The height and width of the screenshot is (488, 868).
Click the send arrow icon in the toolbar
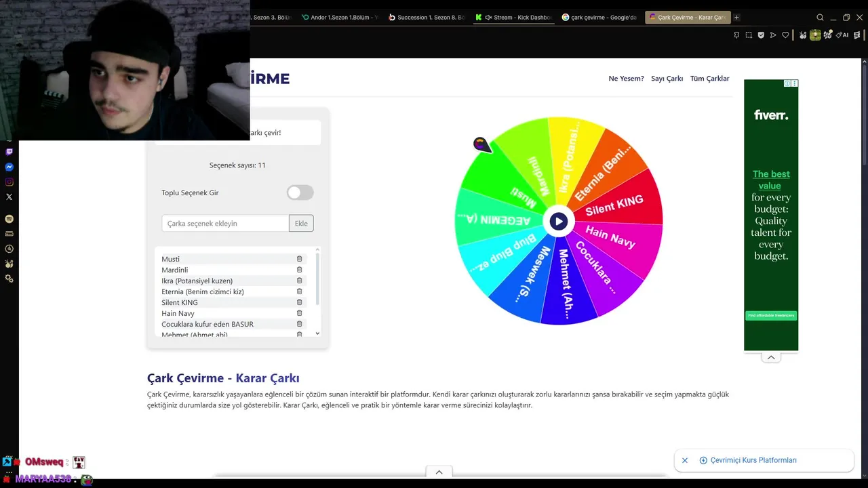click(x=773, y=35)
